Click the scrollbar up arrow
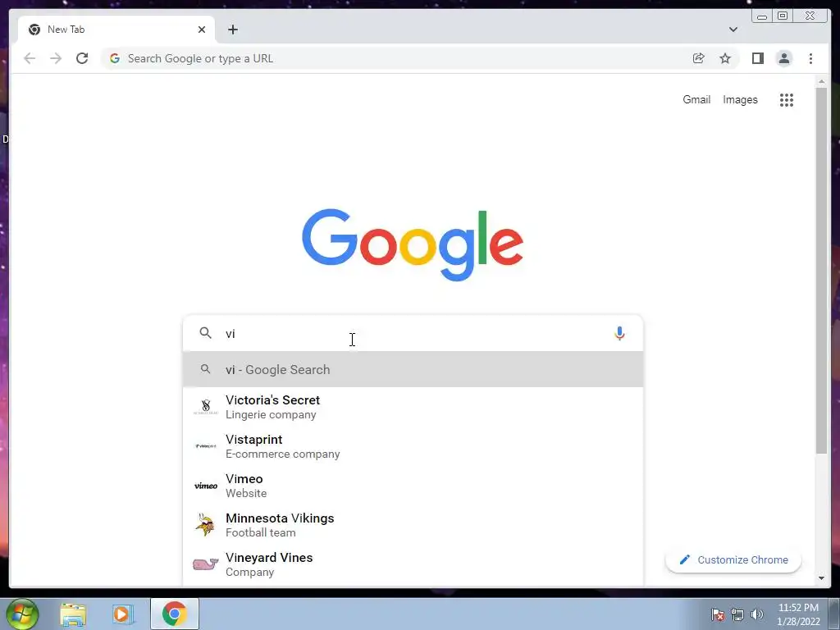This screenshot has width=840, height=630. click(821, 81)
